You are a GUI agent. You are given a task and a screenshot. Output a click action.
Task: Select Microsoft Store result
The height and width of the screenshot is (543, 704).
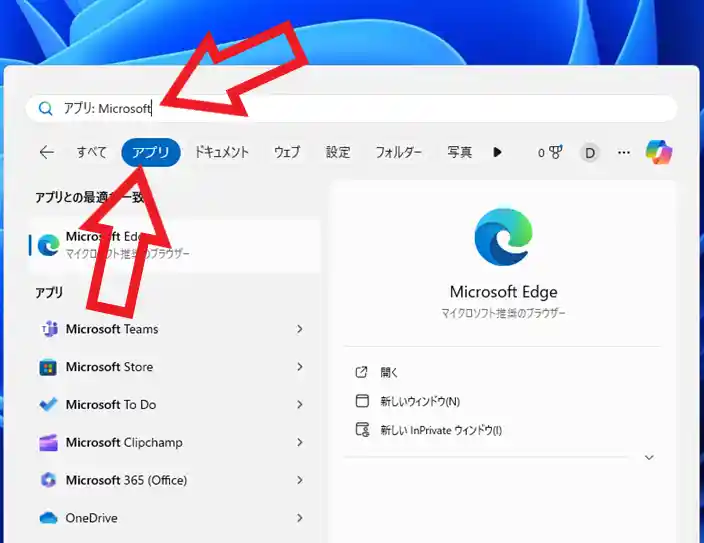pyautogui.click(x=173, y=367)
